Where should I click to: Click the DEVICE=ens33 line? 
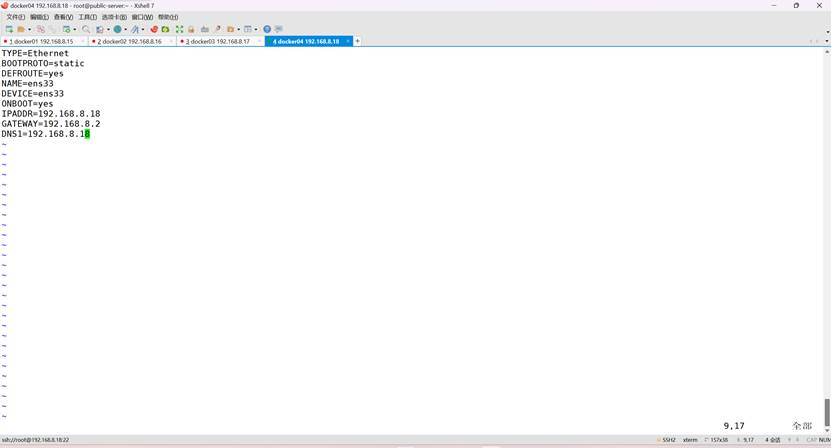point(32,93)
